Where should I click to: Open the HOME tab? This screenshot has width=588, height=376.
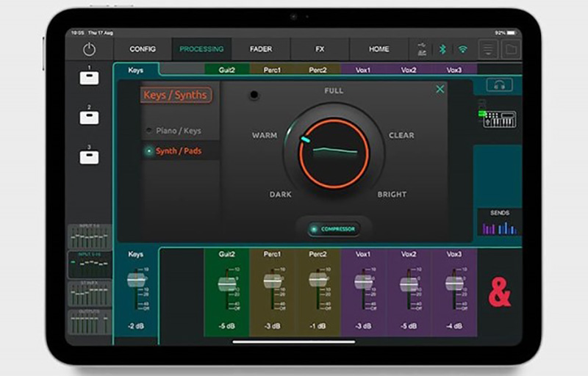pos(379,49)
